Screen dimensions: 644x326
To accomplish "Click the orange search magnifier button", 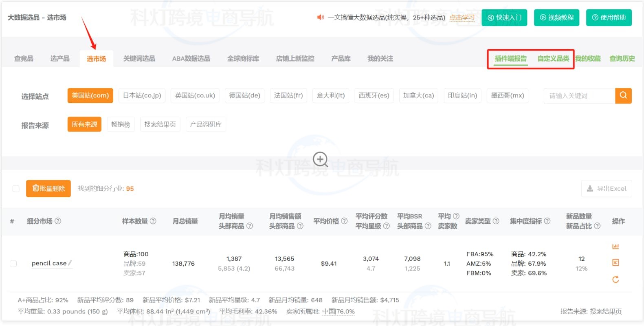I will (x=623, y=96).
